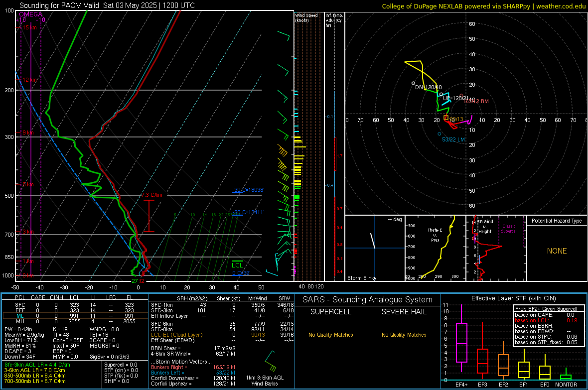Click the 12 km height marker
588x390 pixels.
[29, 80]
